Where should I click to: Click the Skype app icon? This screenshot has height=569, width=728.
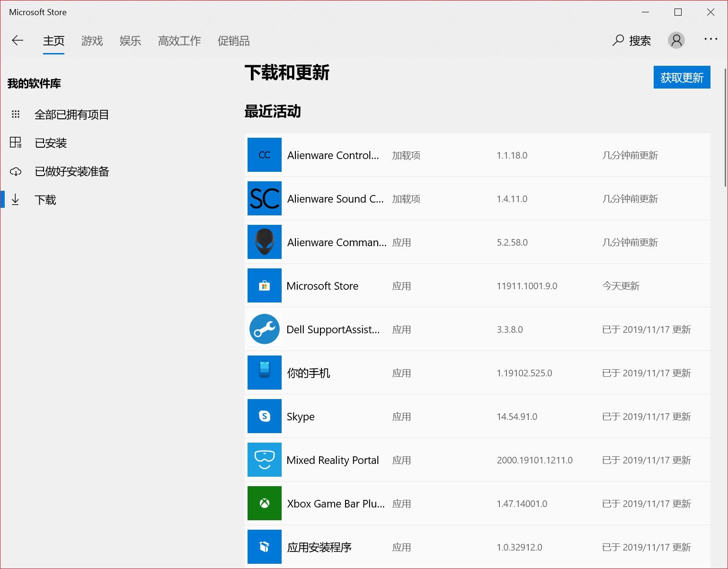(265, 416)
